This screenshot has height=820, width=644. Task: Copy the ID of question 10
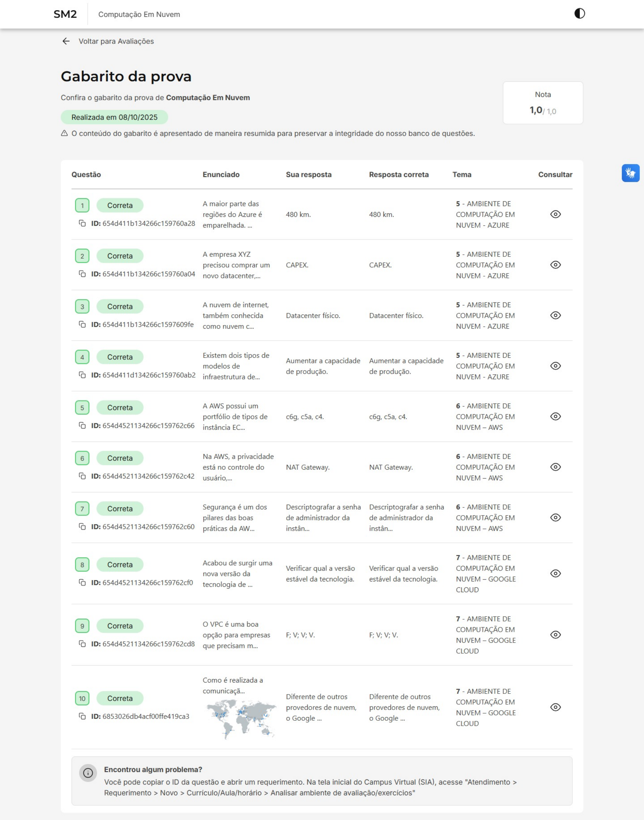(x=82, y=716)
